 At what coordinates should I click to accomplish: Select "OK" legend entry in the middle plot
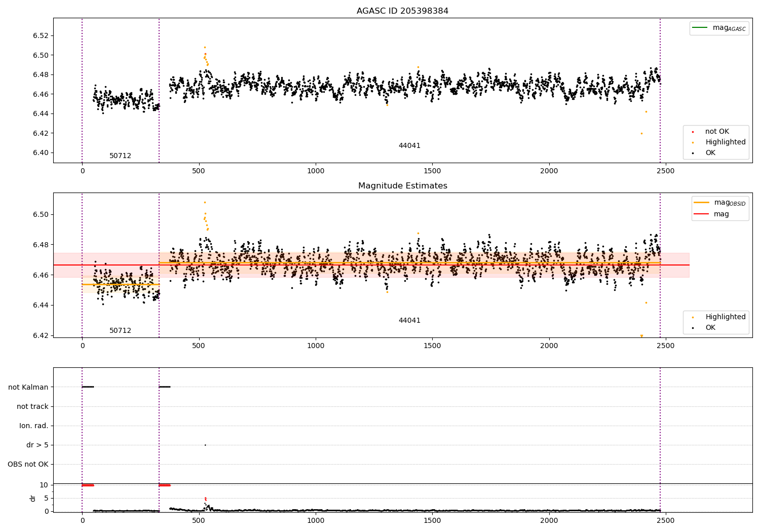[710, 328]
